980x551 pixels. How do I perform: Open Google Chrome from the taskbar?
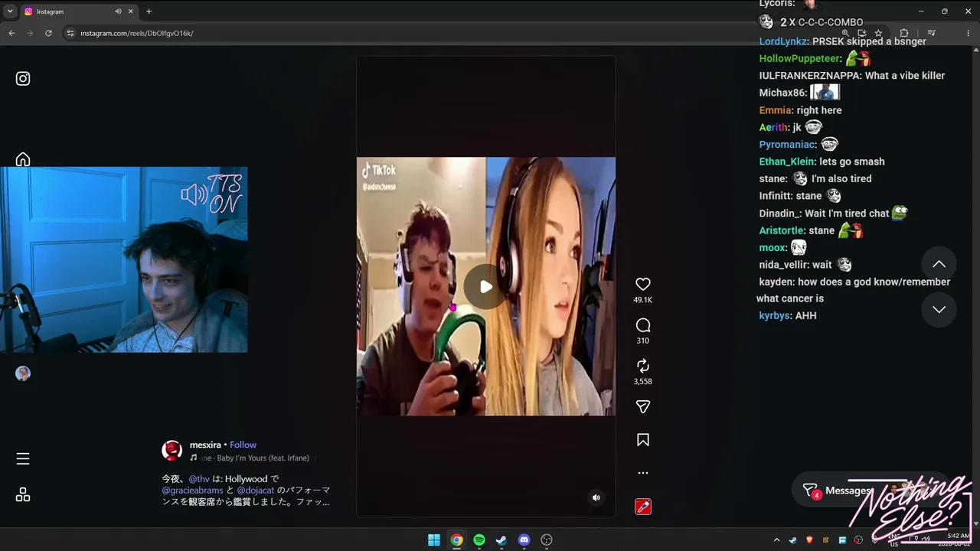click(x=456, y=540)
